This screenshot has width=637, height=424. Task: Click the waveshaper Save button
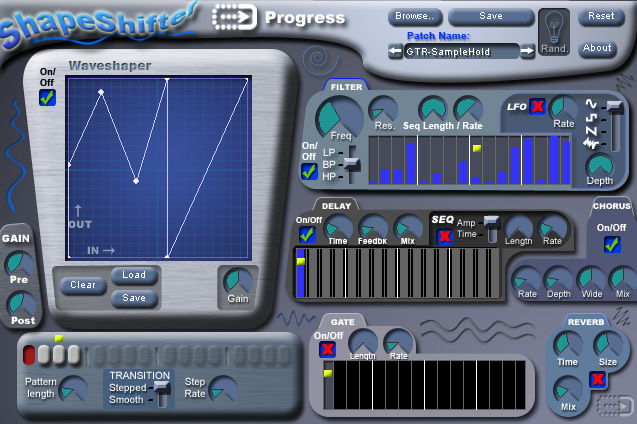coord(134,298)
